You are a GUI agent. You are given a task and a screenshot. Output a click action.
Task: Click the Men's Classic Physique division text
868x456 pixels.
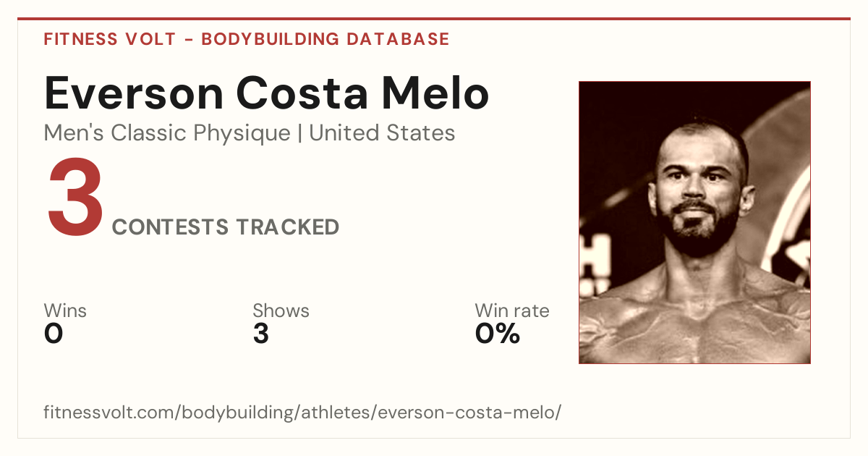click(x=167, y=133)
